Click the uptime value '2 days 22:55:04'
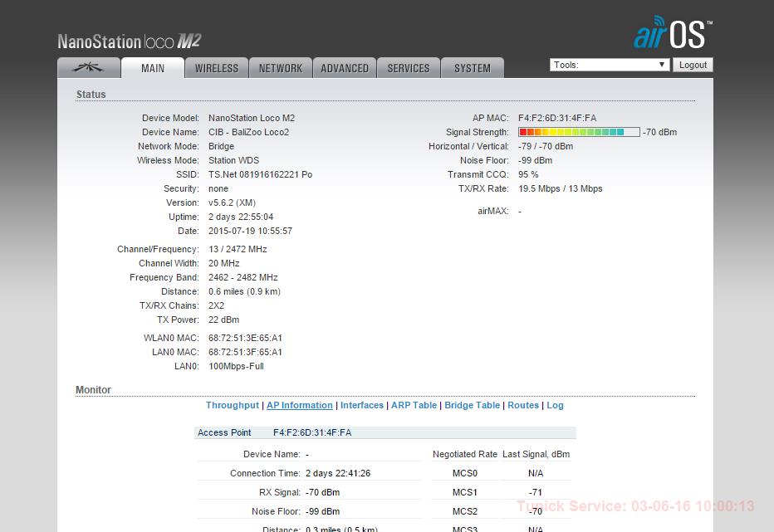The height and width of the screenshot is (532, 774). click(241, 217)
